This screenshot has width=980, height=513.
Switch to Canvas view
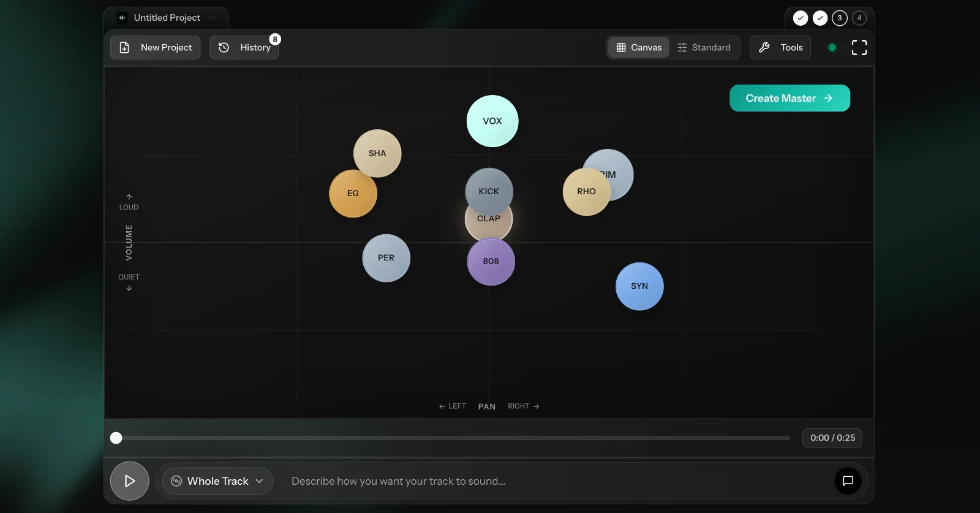(x=638, y=48)
